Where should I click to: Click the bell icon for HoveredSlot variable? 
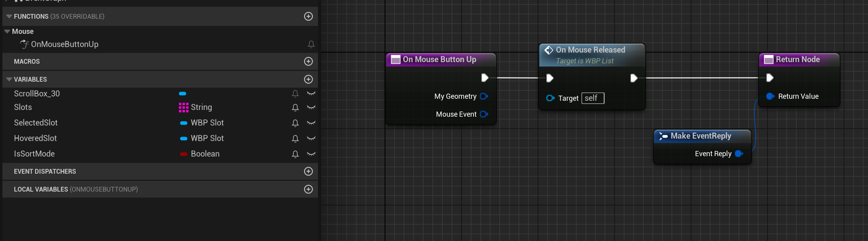295,139
